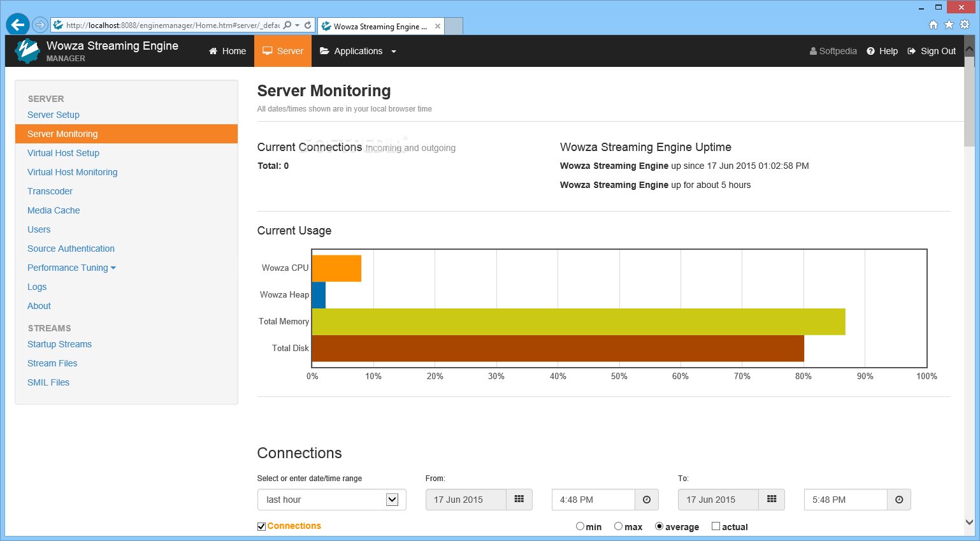Go to the Transcoder page
980x541 pixels.
(50, 191)
